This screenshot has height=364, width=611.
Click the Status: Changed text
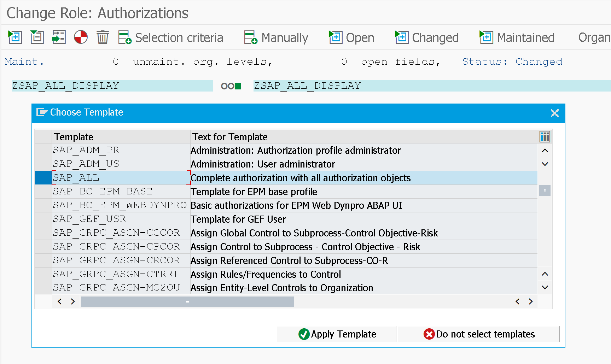point(512,61)
